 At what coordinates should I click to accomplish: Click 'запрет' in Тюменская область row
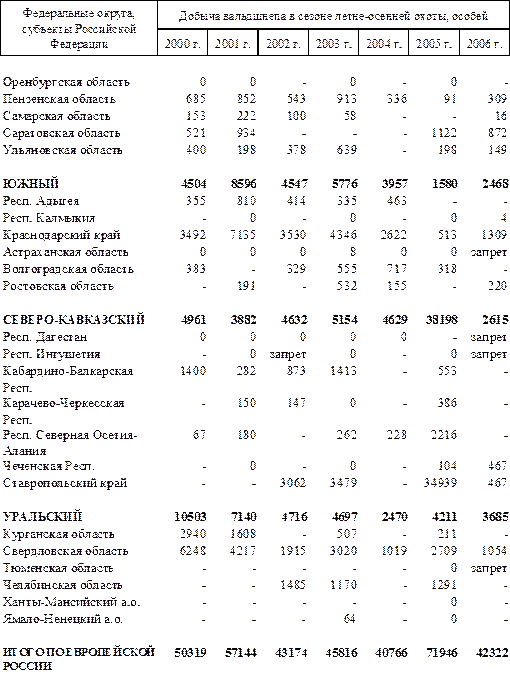tap(489, 568)
